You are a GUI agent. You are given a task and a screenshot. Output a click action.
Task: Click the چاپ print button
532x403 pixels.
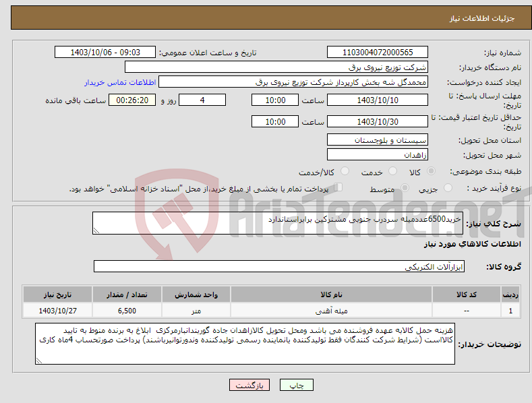pos(297,385)
